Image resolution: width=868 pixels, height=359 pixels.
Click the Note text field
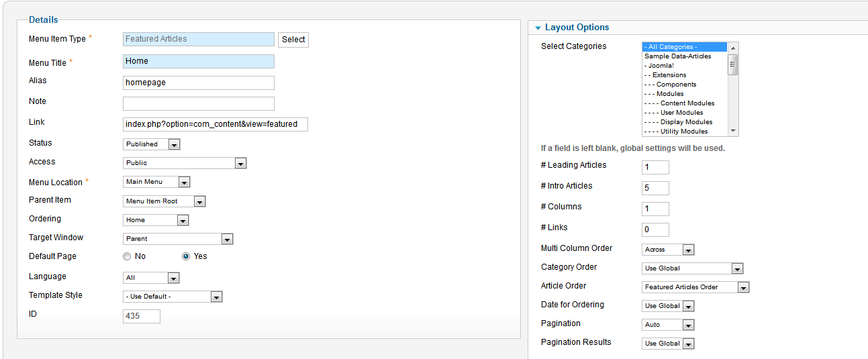point(199,103)
